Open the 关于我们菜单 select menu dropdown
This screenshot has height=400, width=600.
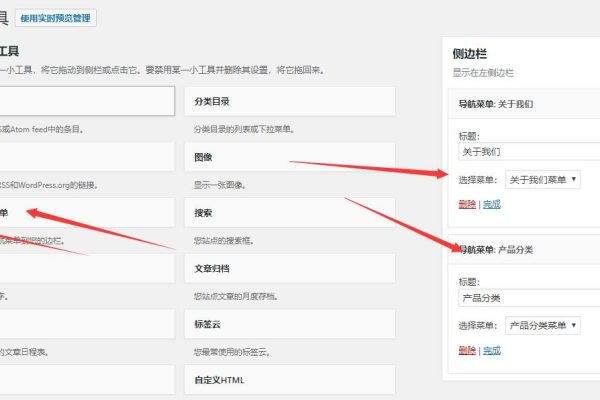(541, 180)
